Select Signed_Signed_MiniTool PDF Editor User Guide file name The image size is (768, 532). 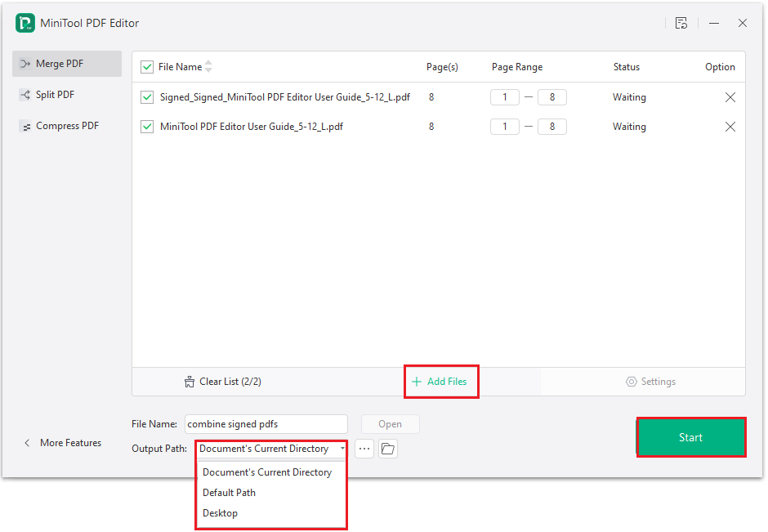285,97
